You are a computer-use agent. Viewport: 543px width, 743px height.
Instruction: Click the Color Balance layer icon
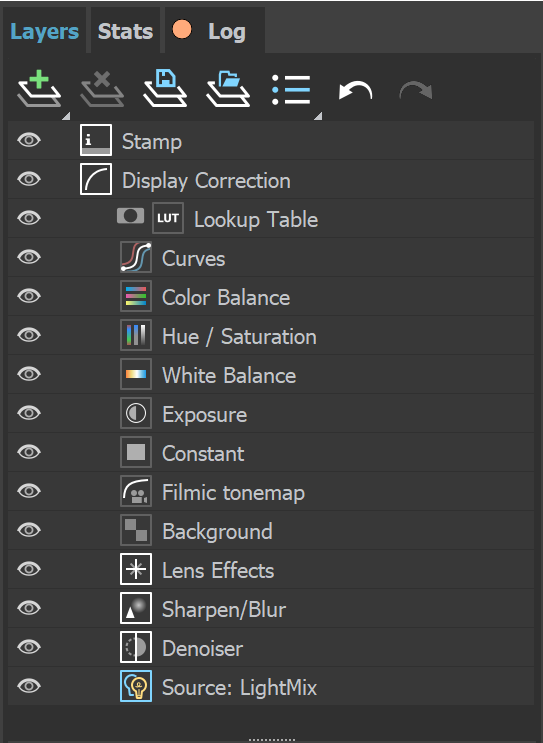pos(136,296)
